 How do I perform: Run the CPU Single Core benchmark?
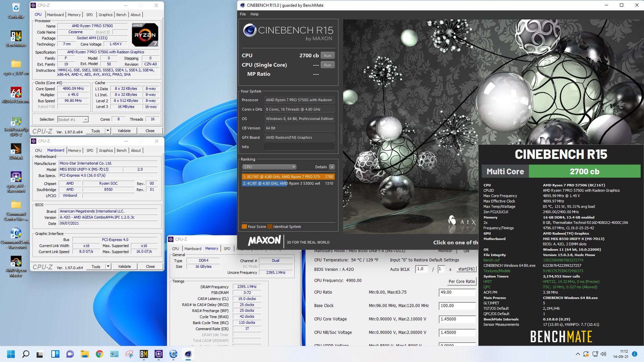tap(327, 65)
